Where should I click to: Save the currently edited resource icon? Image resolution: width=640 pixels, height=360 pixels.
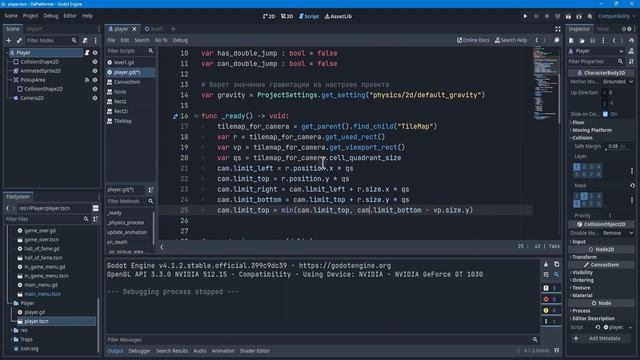pyautogui.click(x=592, y=40)
